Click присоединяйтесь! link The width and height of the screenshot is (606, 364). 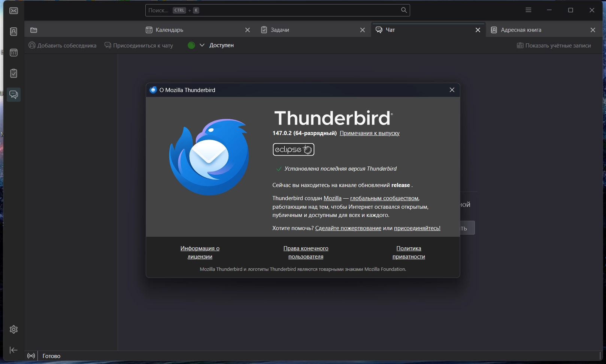[417, 228]
